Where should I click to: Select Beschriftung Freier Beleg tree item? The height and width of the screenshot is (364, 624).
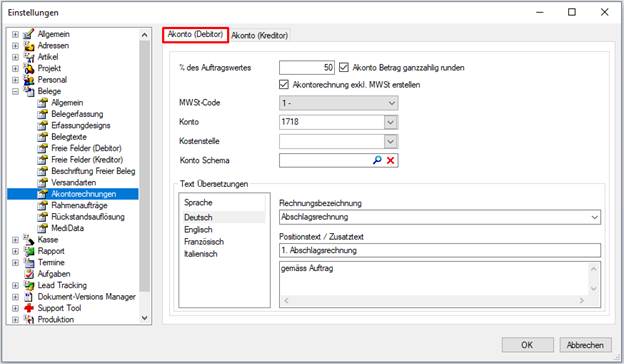pyautogui.click(x=93, y=171)
